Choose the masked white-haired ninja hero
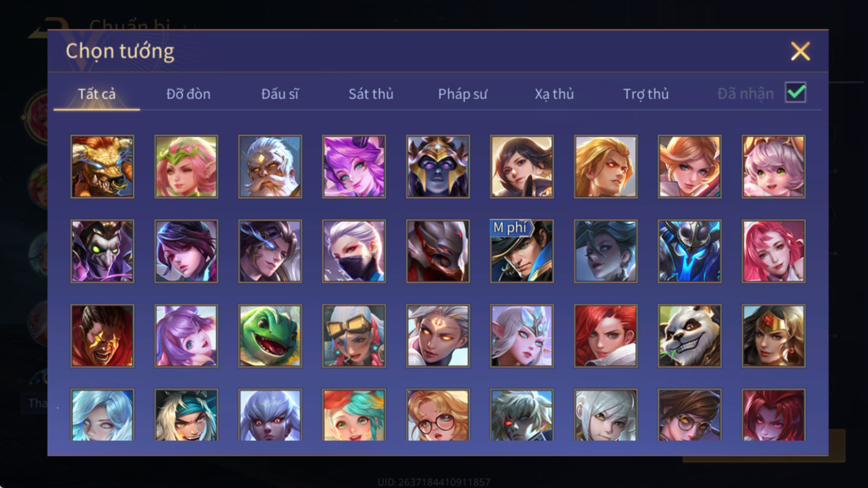868x488 pixels. pos(354,251)
